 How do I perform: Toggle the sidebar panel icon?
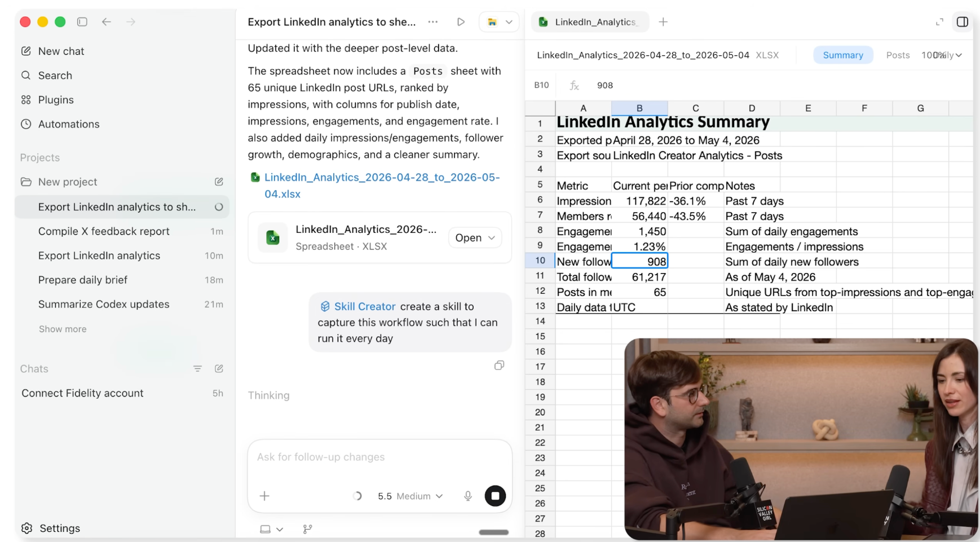click(x=82, y=22)
